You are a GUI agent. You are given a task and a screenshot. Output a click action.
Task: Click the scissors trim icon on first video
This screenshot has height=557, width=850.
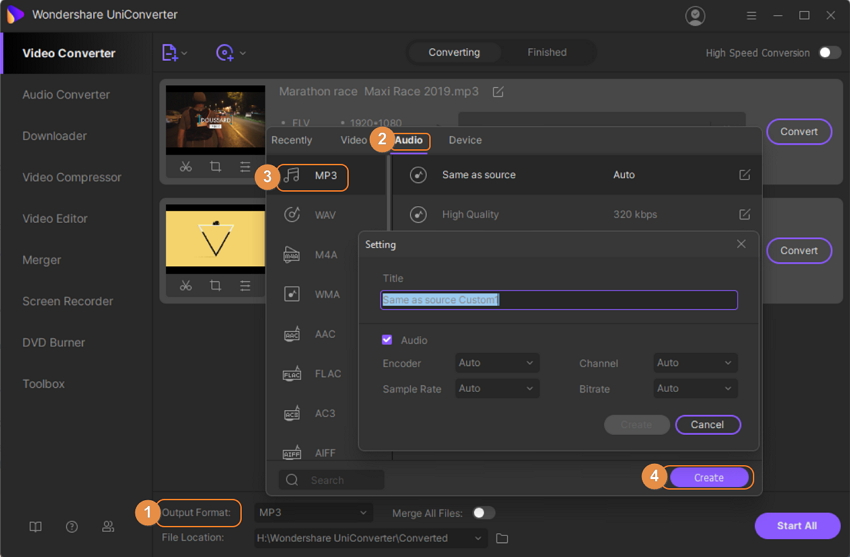click(186, 167)
